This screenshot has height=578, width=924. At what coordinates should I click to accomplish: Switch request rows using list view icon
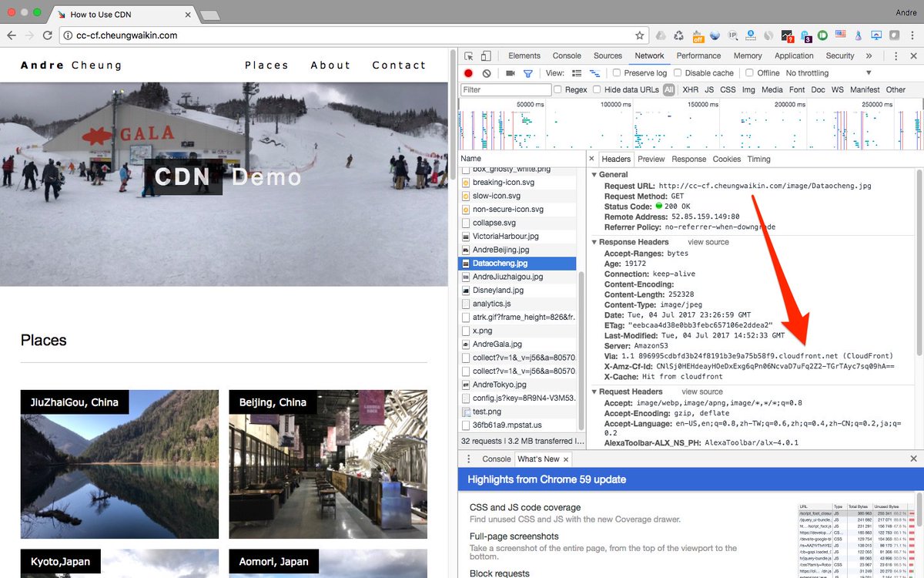pyautogui.click(x=578, y=72)
